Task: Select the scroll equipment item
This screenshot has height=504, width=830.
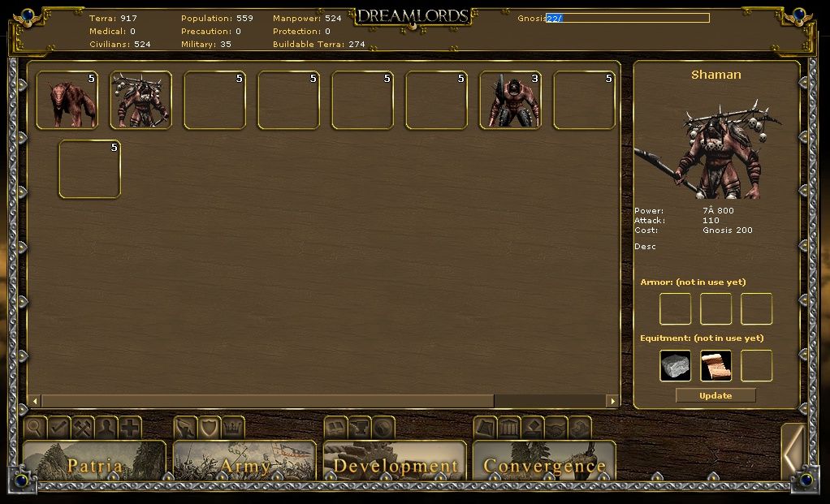Action: (715, 365)
